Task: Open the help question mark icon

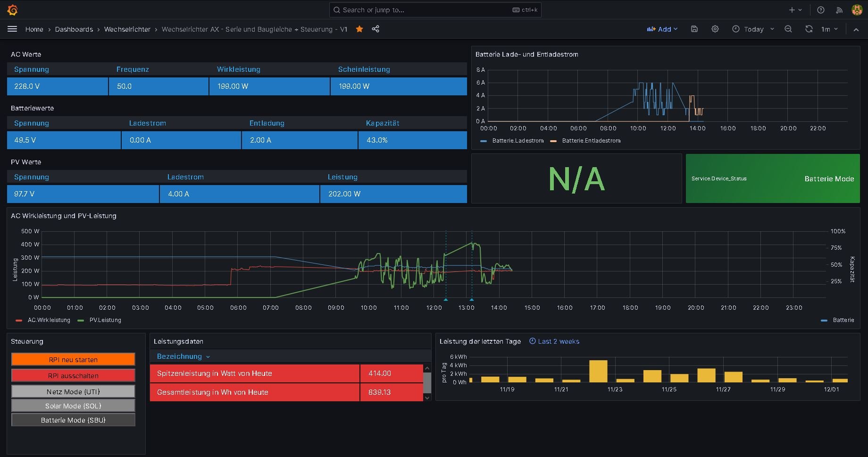Action: [x=821, y=10]
